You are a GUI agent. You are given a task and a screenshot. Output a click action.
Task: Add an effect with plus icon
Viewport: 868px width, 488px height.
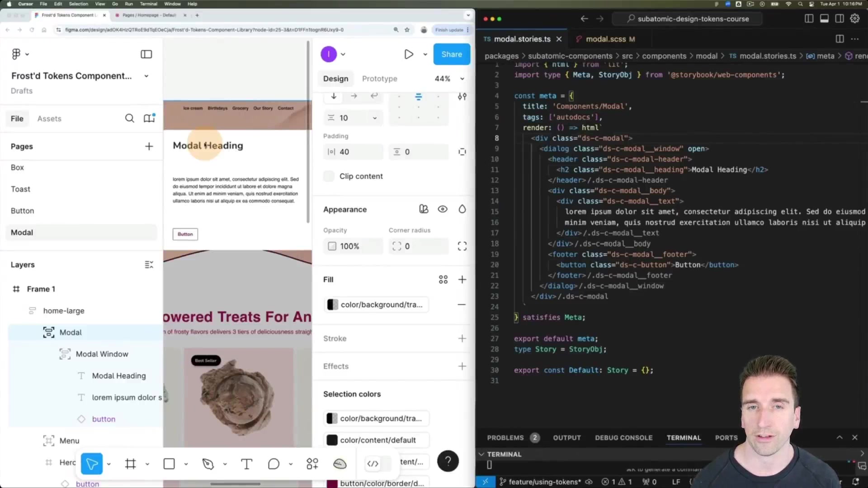pos(462,366)
